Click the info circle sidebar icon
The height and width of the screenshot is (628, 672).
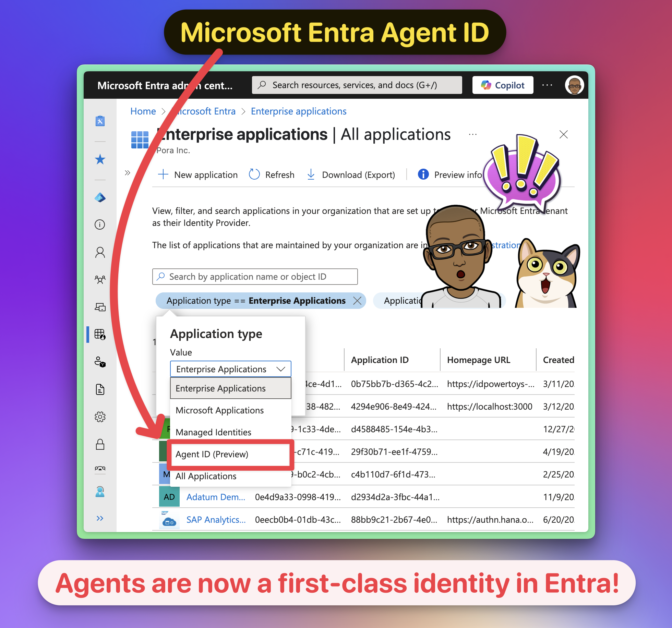click(x=100, y=225)
